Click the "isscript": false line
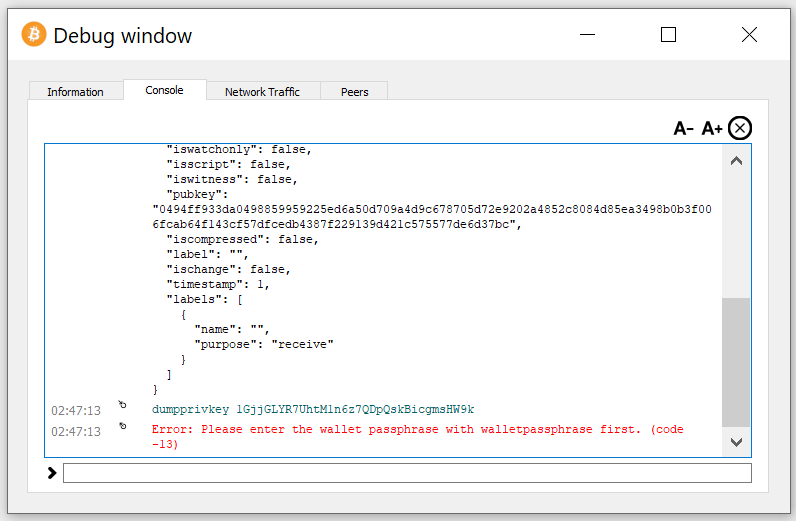 click(228, 165)
